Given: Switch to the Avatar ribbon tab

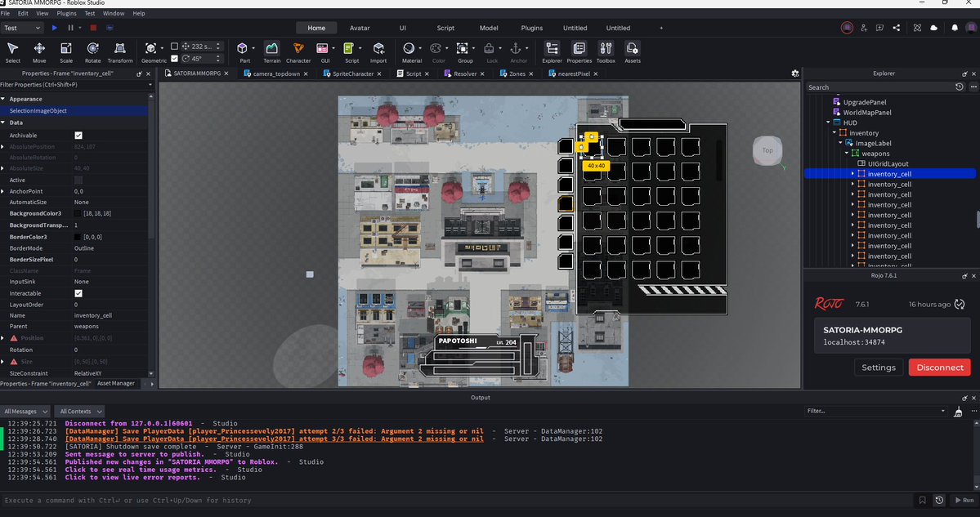Looking at the screenshot, I should click(x=360, y=28).
